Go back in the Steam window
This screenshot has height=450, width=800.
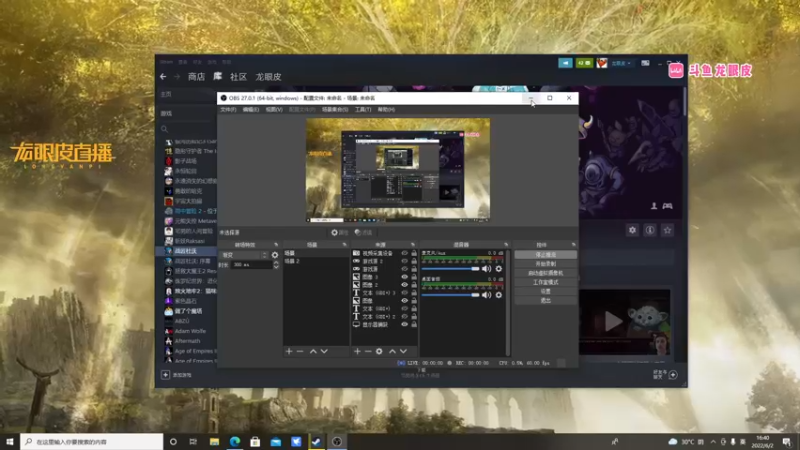tap(163, 77)
